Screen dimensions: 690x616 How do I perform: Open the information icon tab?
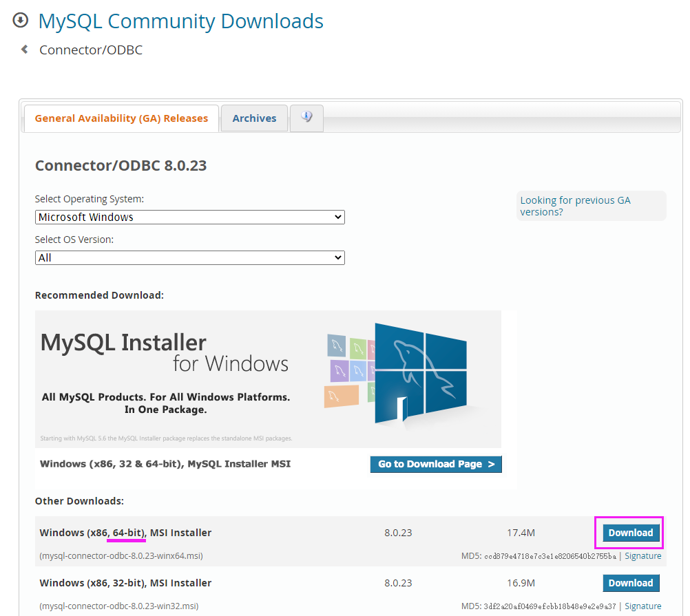pyautogui.click(x=306, y=117)
